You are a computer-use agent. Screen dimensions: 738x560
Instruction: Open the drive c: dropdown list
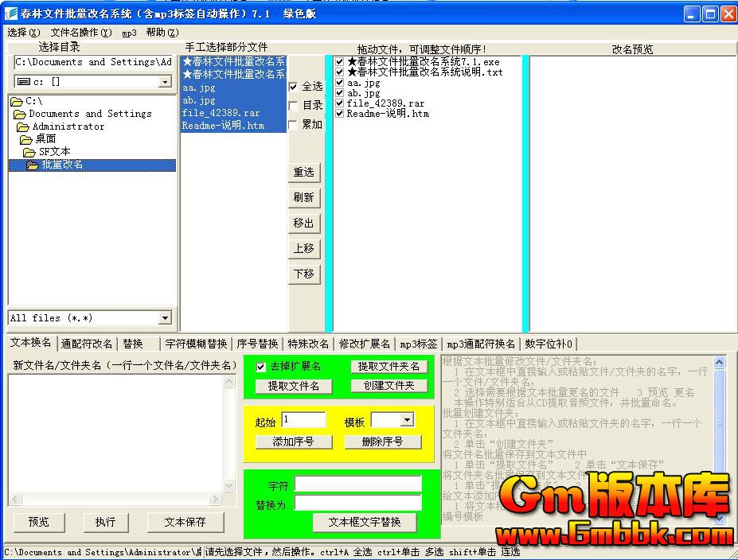165,82
